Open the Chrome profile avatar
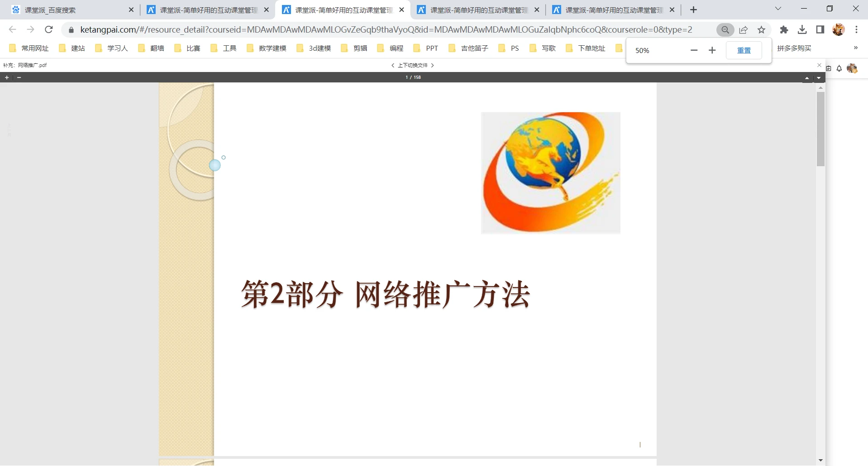 click(x=838, y=30)
